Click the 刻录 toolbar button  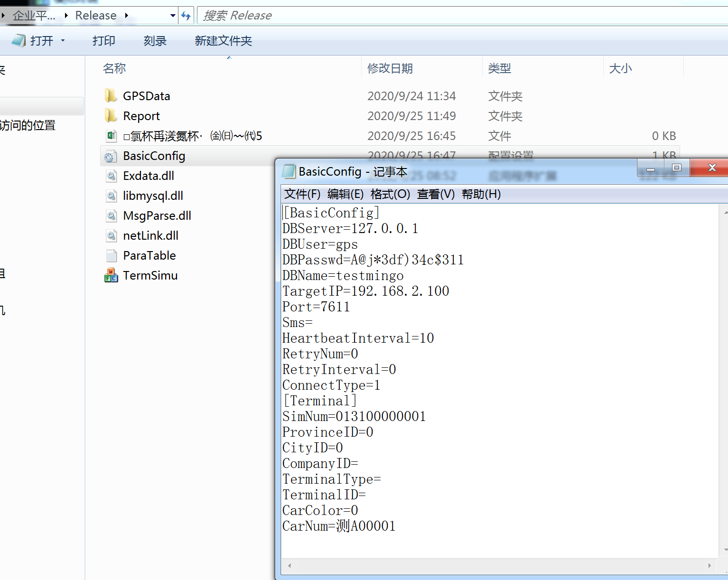pos(155,41)
